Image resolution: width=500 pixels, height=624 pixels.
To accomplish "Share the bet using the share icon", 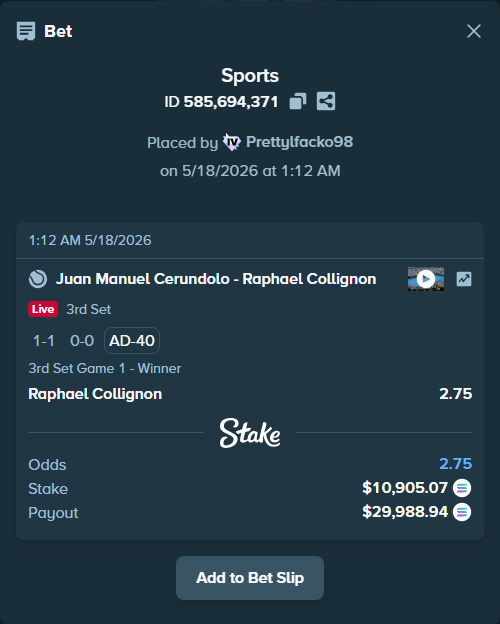I will pyautogui.click(x=326, y=101).
